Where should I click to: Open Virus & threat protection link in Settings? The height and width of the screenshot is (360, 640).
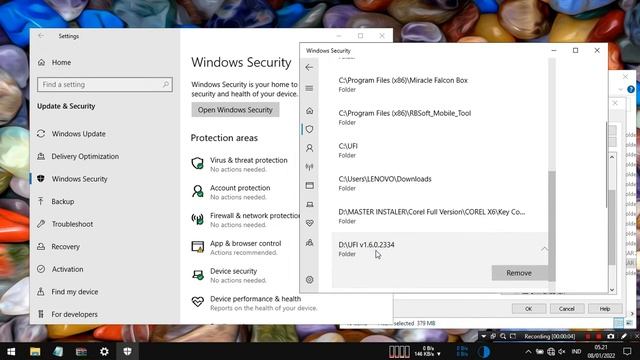click(x=249, y=160)
